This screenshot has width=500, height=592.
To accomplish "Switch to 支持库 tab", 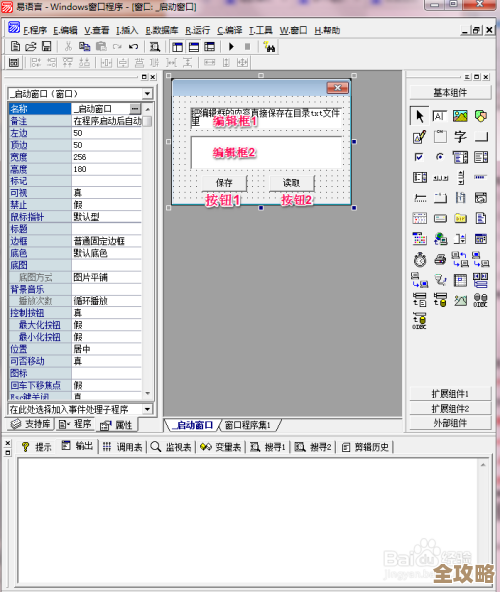I will point(31,424).
